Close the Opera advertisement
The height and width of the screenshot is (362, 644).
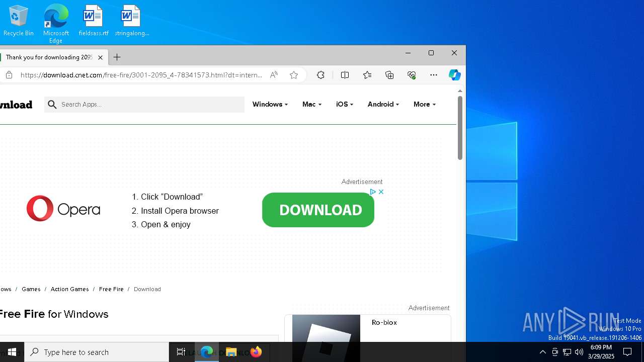[381, 192]
